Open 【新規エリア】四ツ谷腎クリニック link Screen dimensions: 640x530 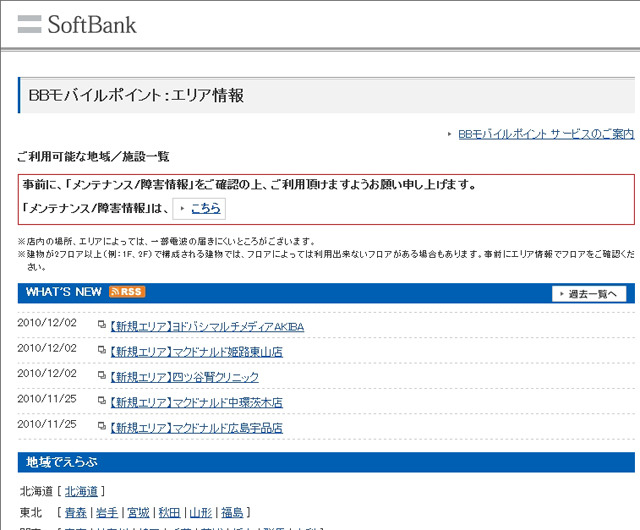pos(184,377)
